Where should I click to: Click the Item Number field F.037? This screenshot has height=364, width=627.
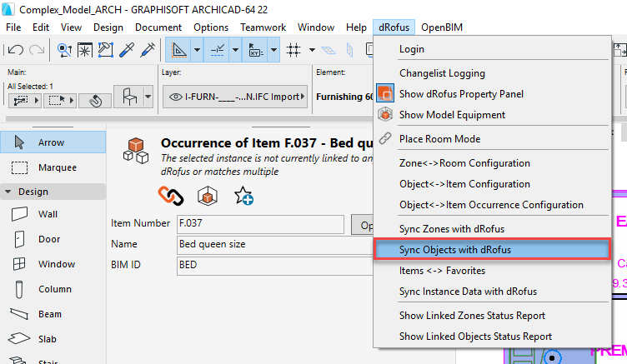(x=258, y=224)
